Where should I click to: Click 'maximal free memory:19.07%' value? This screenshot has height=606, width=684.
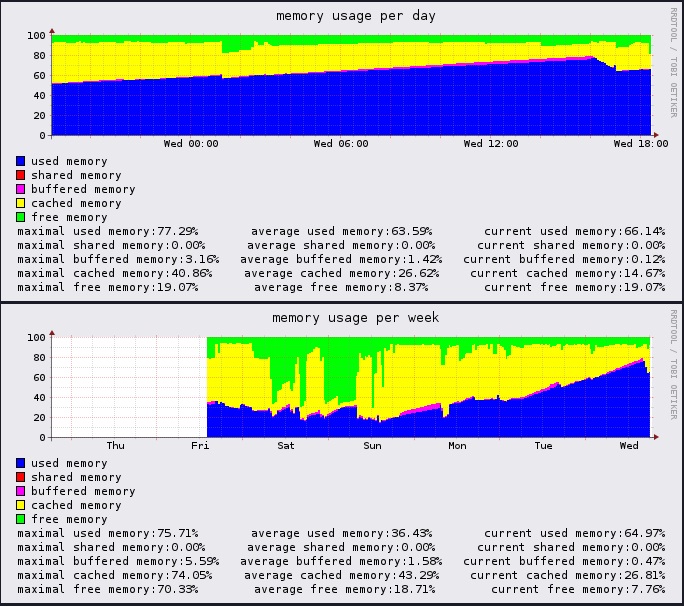[108, 287]
